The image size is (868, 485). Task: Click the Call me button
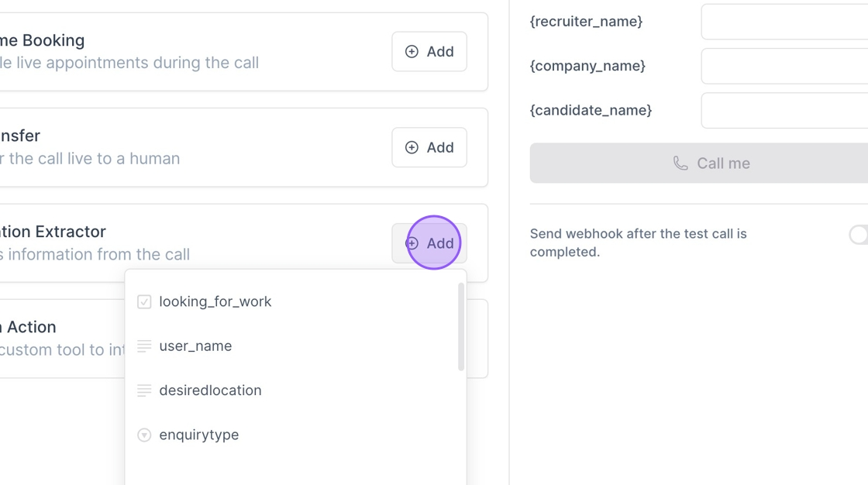click(x=698, y=163)
